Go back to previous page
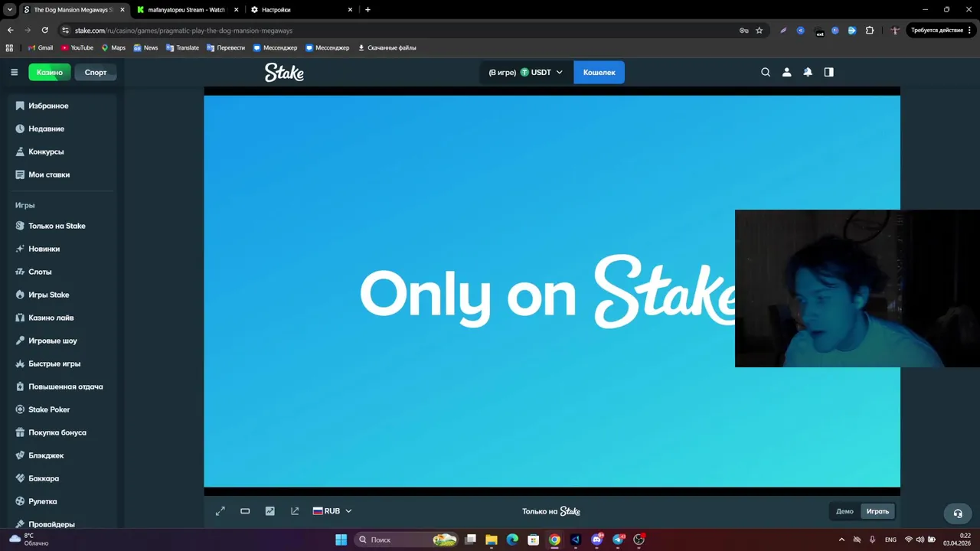Viewport: 980px width, 551px height. (10, 31)
